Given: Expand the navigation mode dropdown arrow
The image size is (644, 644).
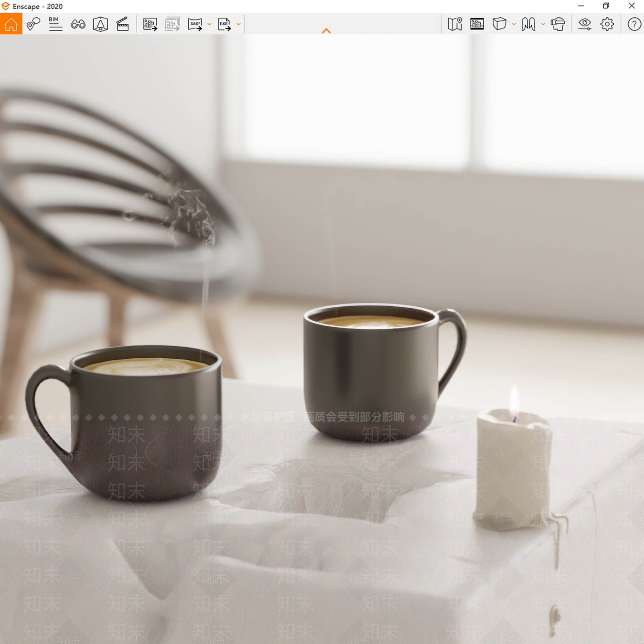Looking at the screenshot, I should pos(543,24).
